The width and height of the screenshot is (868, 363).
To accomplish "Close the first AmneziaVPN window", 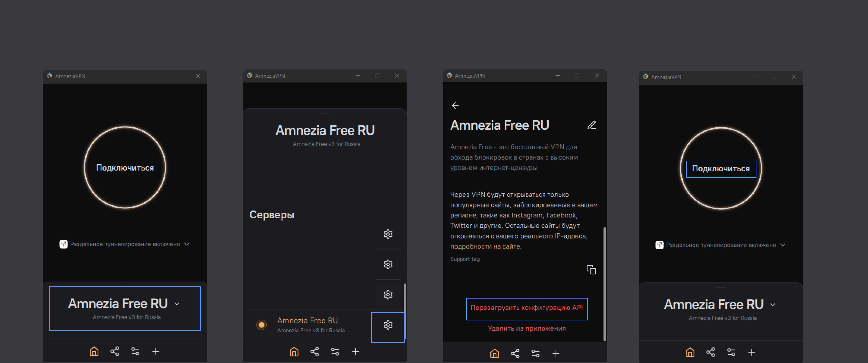I will (x=198, y=76).
